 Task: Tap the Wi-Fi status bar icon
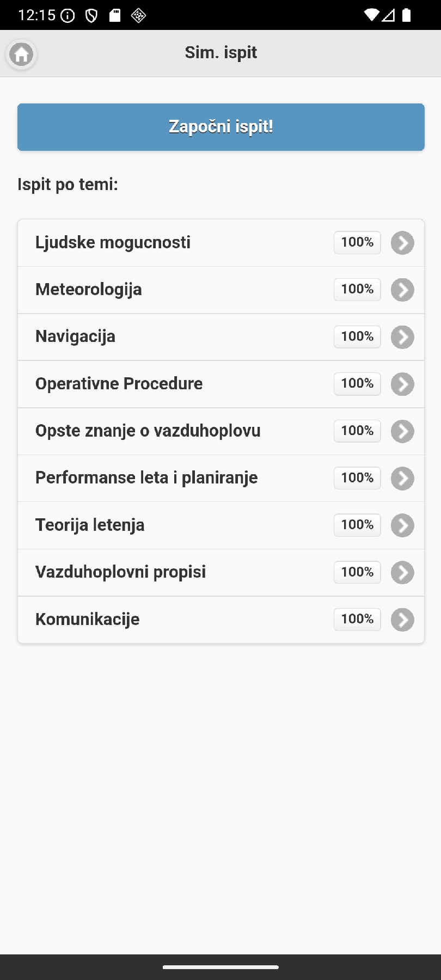point(371,15)
